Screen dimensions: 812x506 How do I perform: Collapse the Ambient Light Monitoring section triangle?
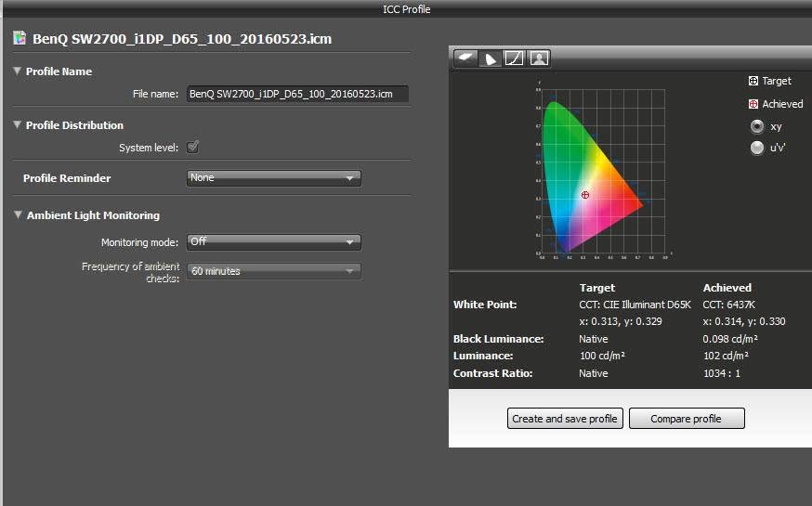tap(18, 214)
